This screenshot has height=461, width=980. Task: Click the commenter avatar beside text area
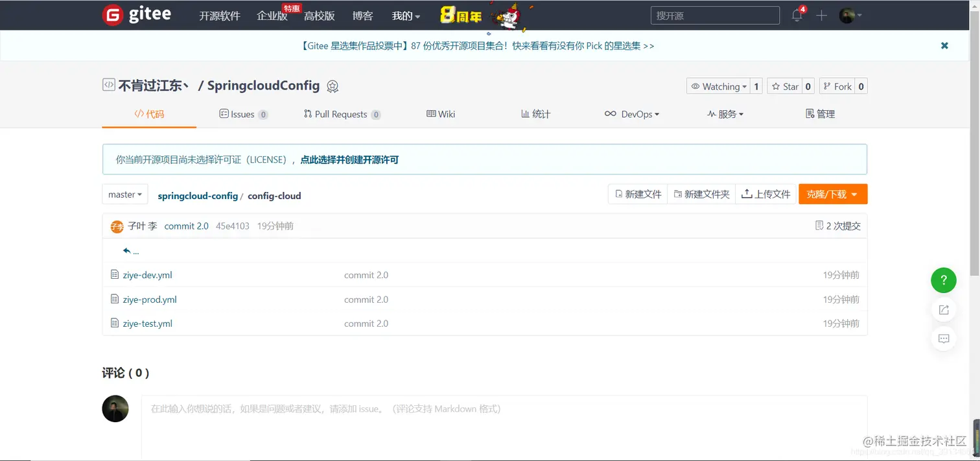[x=115, y=409]
